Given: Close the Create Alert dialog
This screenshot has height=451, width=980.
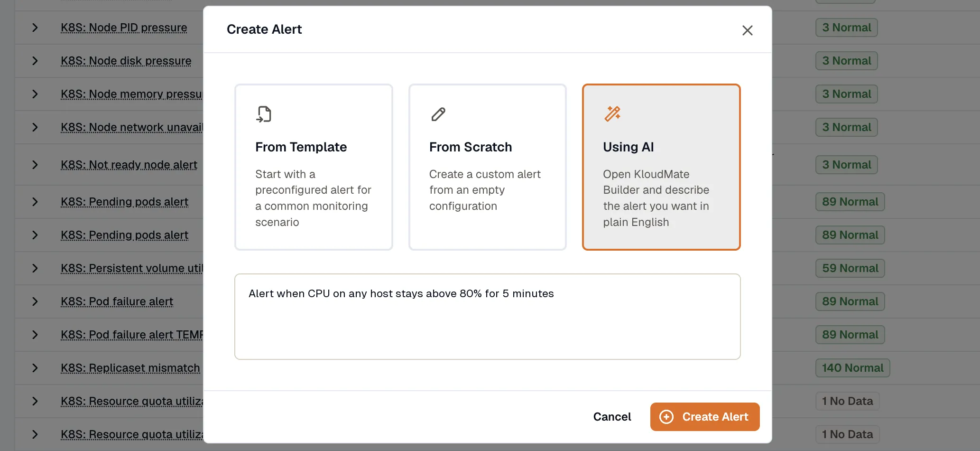Looking at the screenshot, I should [x=747, y=30].
